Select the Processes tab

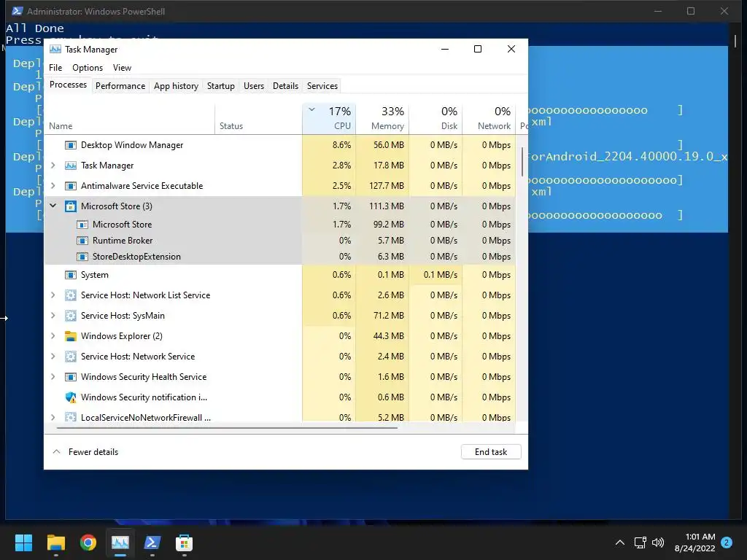point(68,85)
